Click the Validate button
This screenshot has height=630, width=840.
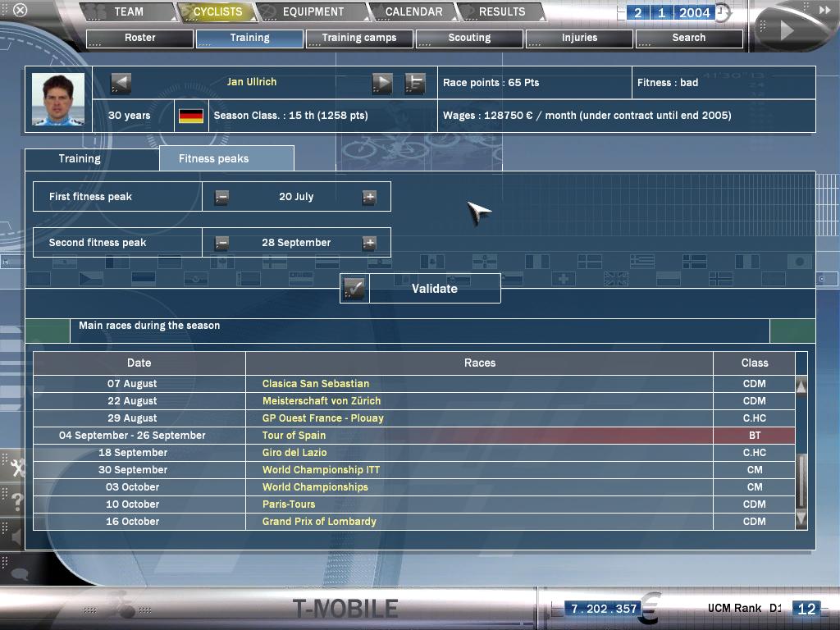[x=421, y=289]
